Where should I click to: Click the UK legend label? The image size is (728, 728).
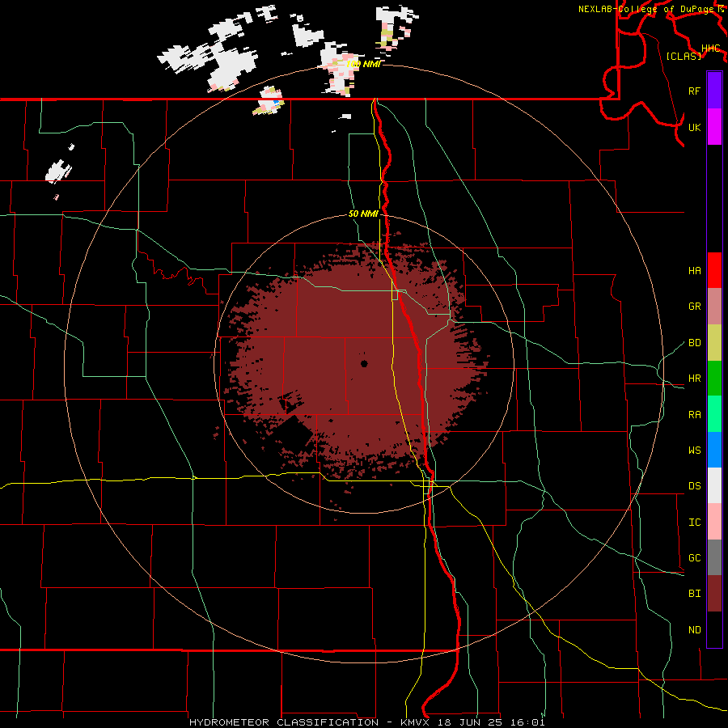pyautogui.click(x=694, y=127)
